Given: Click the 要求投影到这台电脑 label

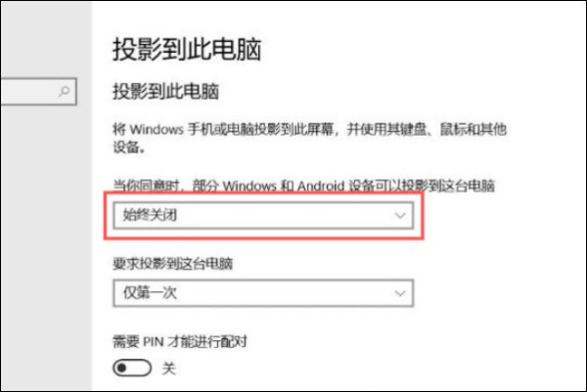Looking at the screenshot, I should pyautogui.click(x=172, y=264).
